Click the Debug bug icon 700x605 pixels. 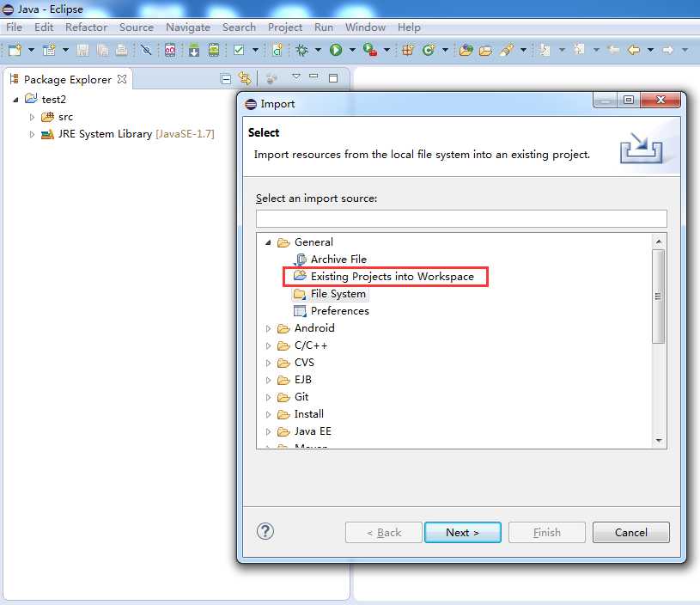tap(302, 50)
